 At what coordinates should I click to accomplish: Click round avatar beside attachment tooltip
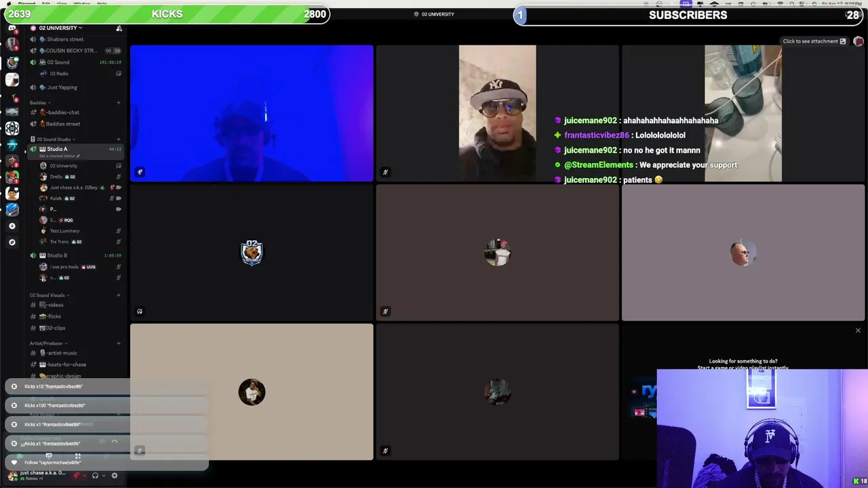858,41
